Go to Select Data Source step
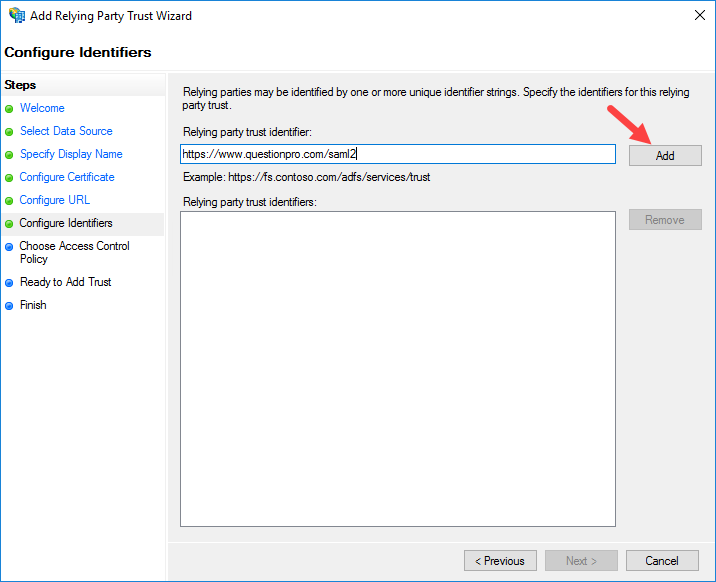Screen dimensions: 716x582 click(66, 131)
